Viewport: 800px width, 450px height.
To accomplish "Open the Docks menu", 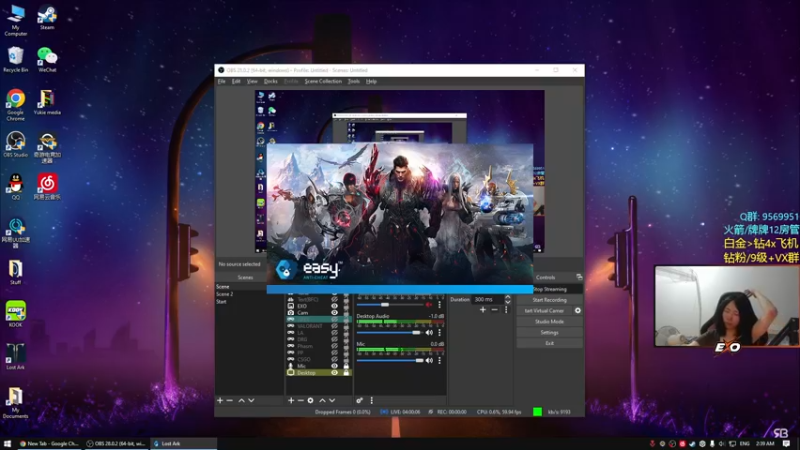I will [270, 81].
